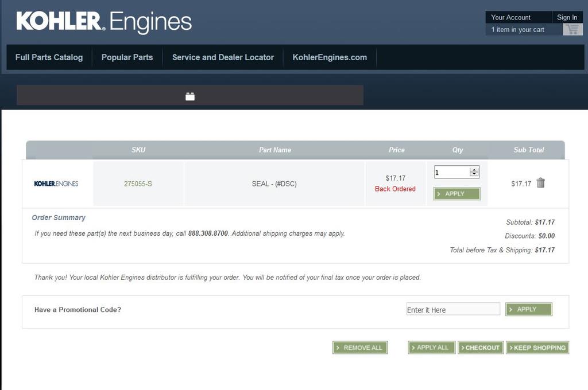The height and width of the screenshot is (390, 588).
Task: Open the Full Parts Catalog menu
Action: (x=49, y=57)
